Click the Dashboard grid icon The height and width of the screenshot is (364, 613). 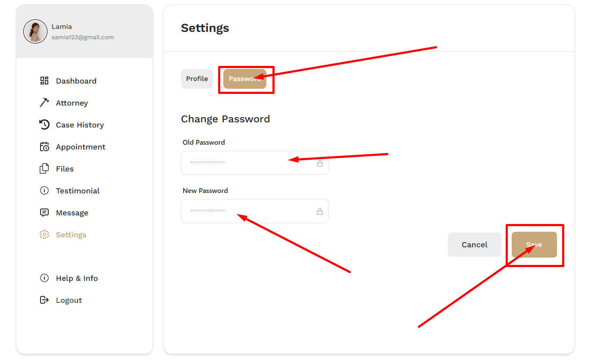tap(44, 81)
